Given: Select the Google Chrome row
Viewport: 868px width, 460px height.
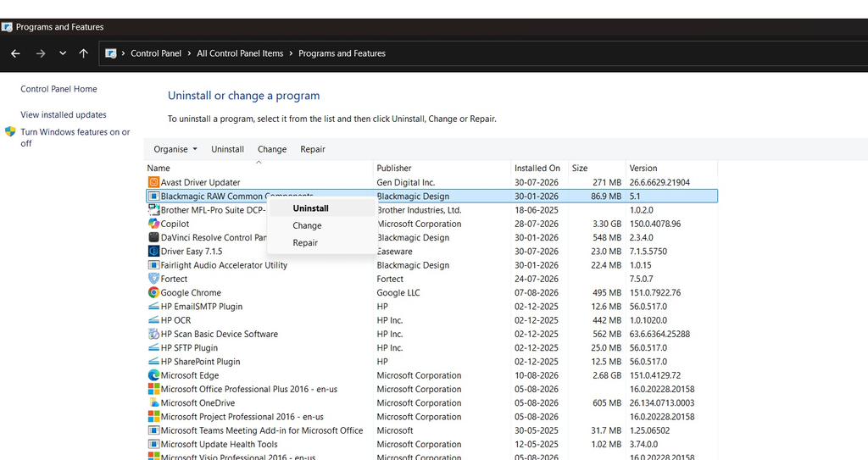Looking at the screenshot, I should (431, 293).
